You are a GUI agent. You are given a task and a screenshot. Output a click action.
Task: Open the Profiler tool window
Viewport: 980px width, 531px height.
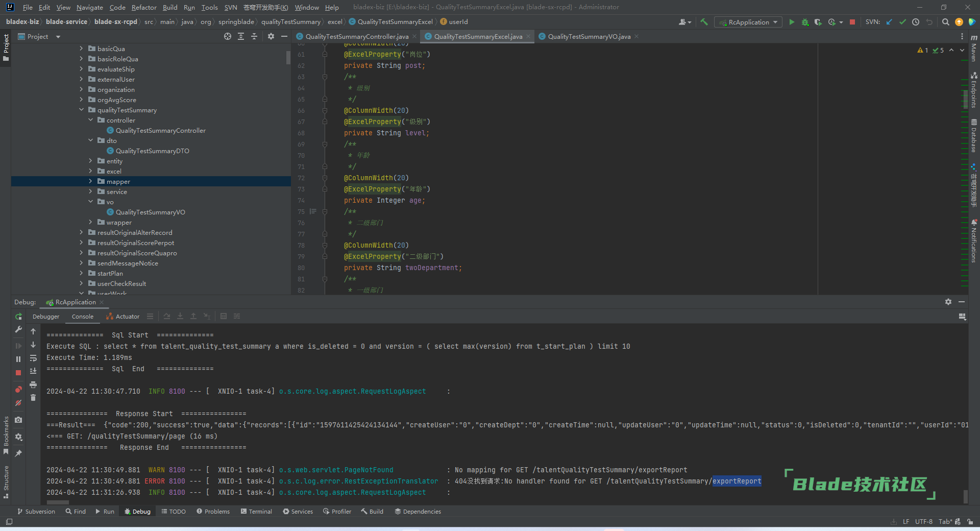337,511
